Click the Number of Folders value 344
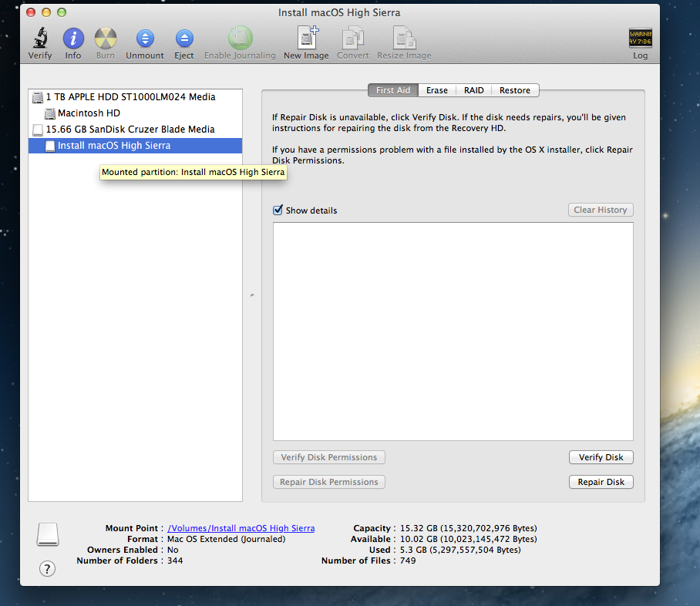The image size is (700, 606). 175,561
